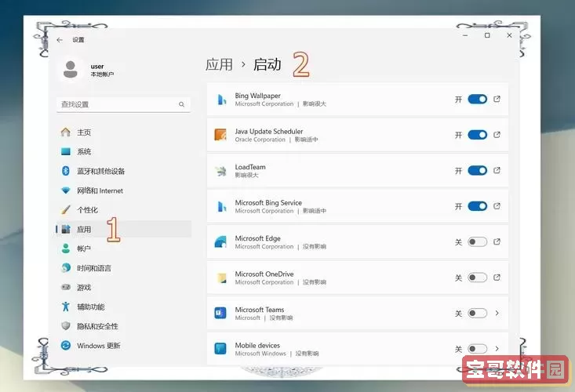Click 启动 page title text
The image size is (575, 392).
[x=267, y=64]
